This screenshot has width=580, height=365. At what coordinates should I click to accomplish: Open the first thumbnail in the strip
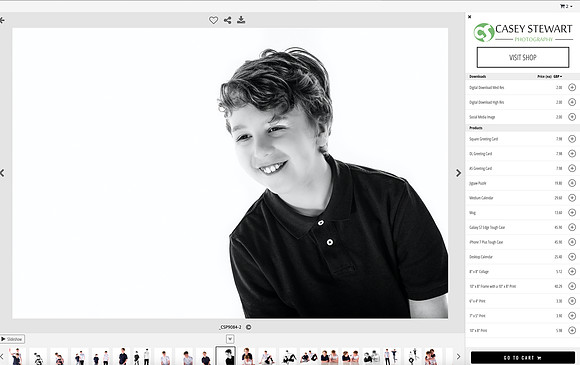(16, 356)
